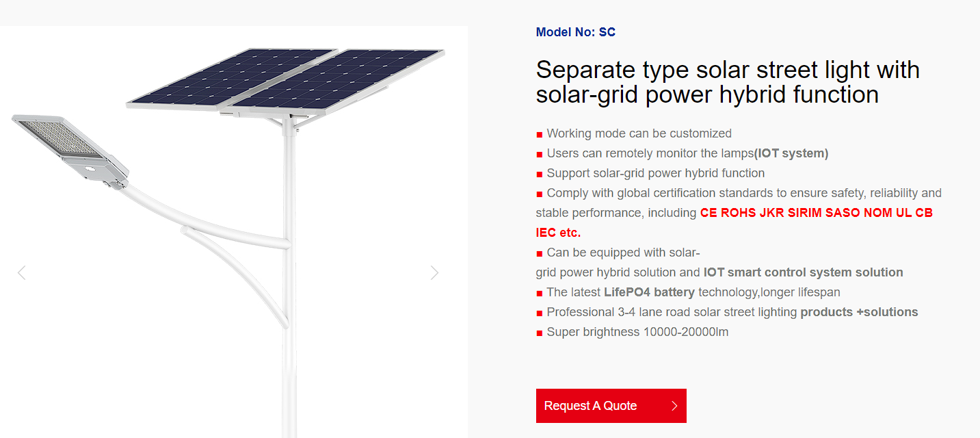Click the product title heading
Image resolution: width=980 pixels, height=438 pixels.
click(x=727, y=81)
